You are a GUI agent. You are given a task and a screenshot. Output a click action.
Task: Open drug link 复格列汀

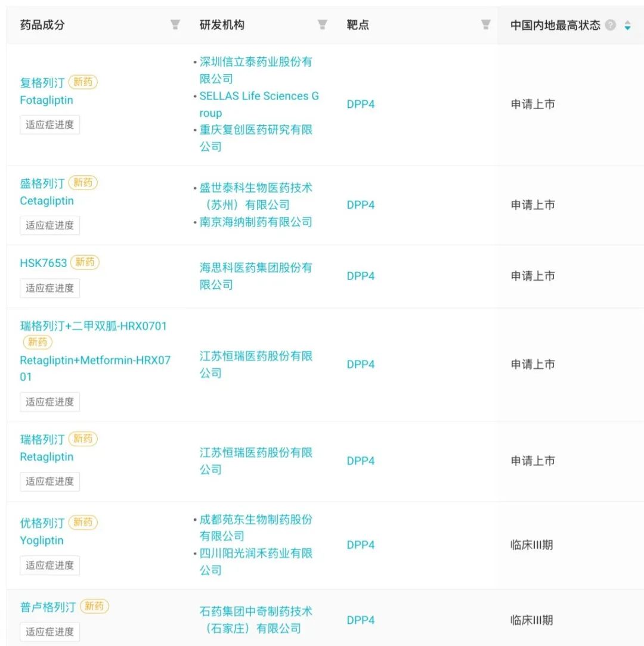point(42,82)
